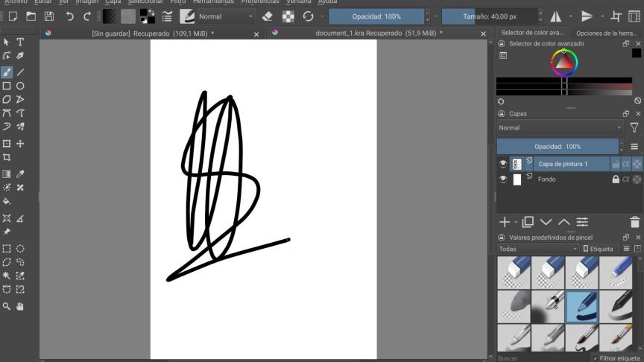The image size is (644, 362).
Task: Open horizontal mirror options dropdown arrow
Action: 570,16
